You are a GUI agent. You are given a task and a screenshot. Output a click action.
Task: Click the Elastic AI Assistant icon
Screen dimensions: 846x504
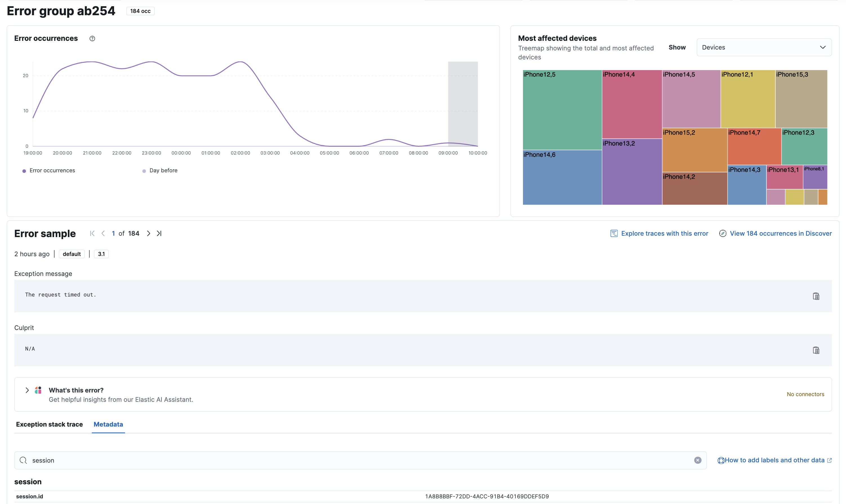click(38, 390)
